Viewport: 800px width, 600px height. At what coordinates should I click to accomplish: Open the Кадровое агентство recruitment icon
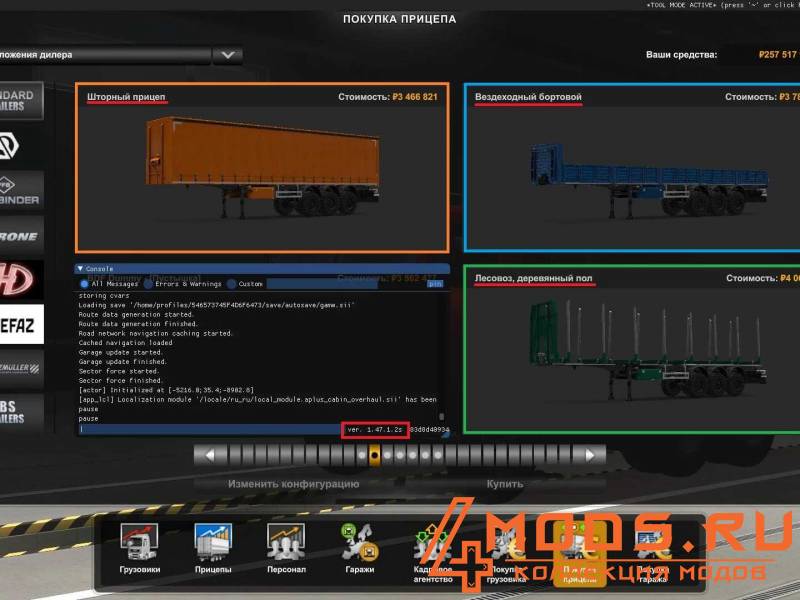(433, 553)
